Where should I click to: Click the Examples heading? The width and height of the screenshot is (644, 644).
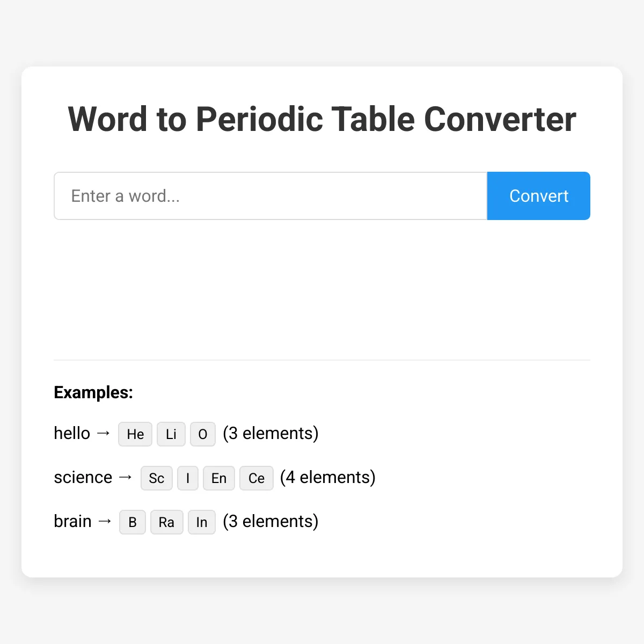pyautogui.click(x=93, y=392)
